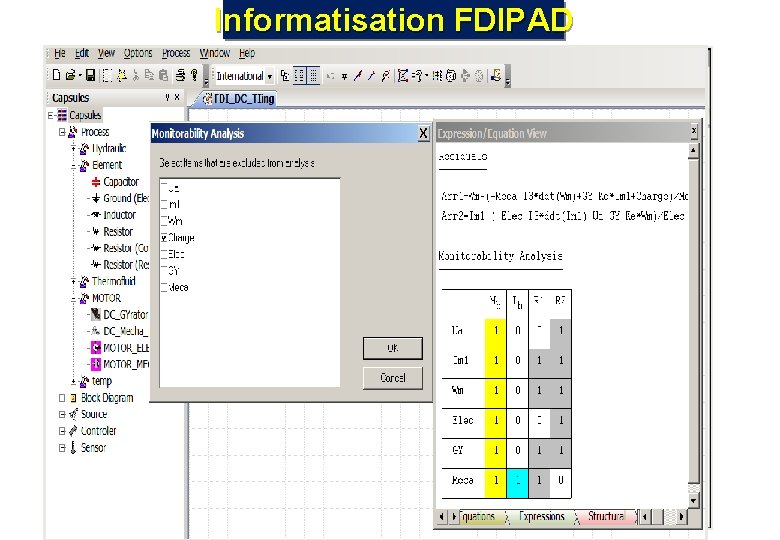Click the Open file toolbar icon
Image resolution: width=780 pixels, height=540 pixels.
(71, 75)
